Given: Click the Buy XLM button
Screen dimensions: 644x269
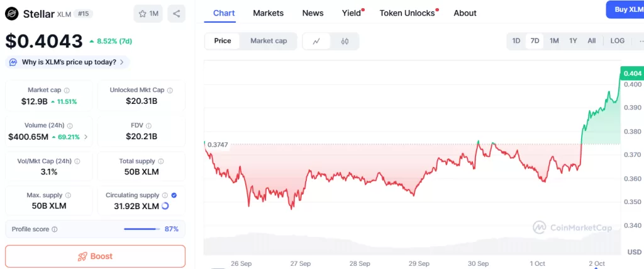Looking at the screenshot, I should 625,9.
